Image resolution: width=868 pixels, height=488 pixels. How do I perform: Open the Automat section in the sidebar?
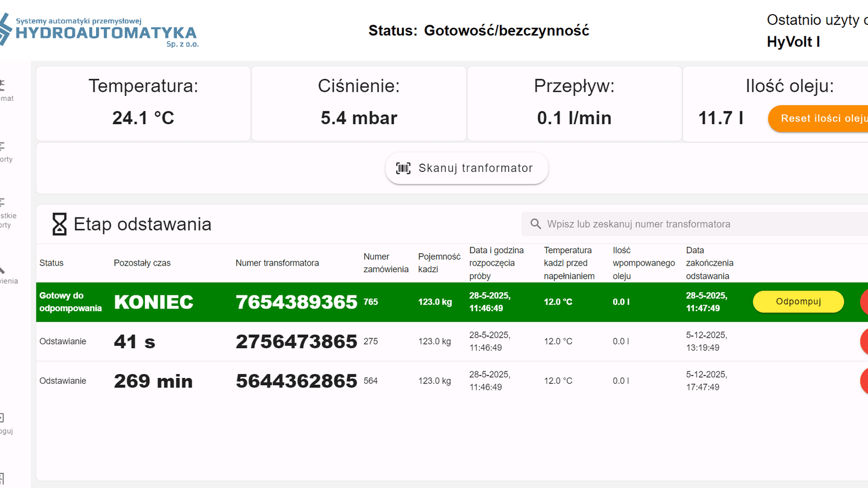[x=4, y=90]
